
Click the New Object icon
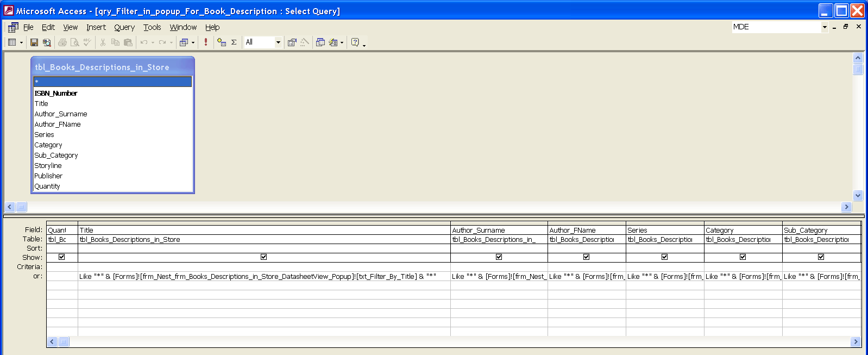334,42
